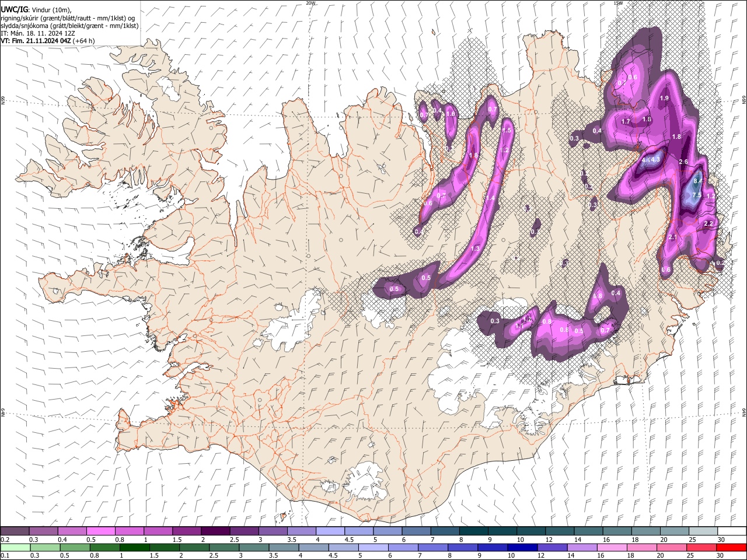747x560 pixels.
Task: Click the 2.2 value near the east coast
Action: (709, 224)
